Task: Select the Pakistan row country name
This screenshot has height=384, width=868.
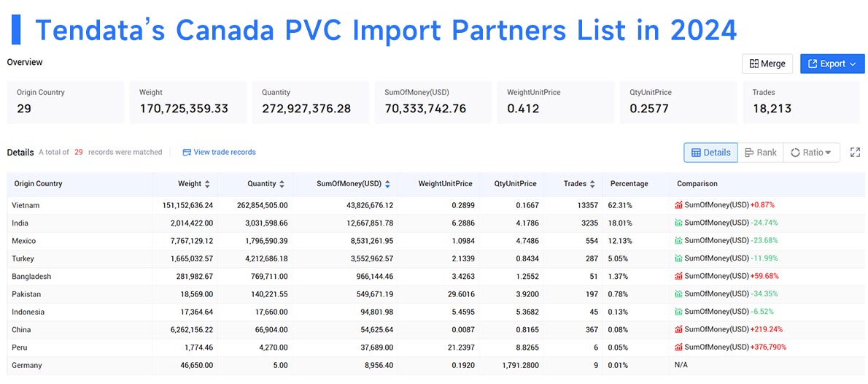Action: (26, 293)
